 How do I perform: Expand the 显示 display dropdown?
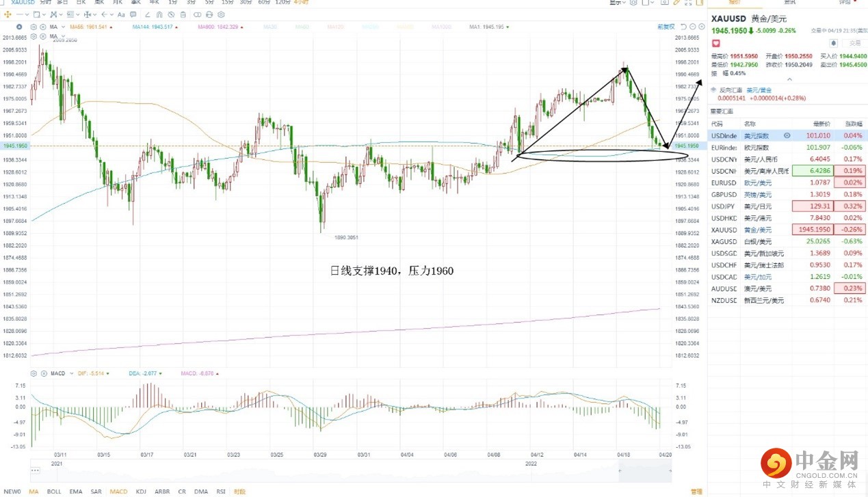[x=618, y=3]
